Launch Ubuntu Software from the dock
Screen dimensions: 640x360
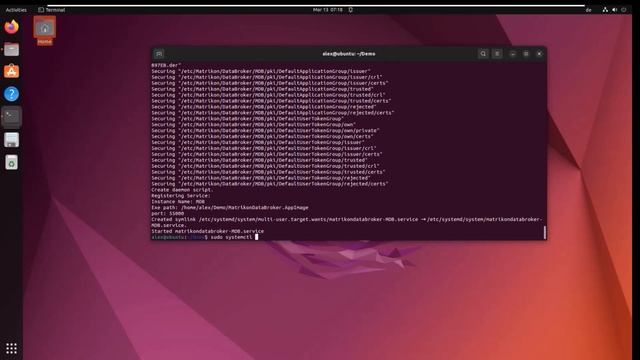(11, 71)
